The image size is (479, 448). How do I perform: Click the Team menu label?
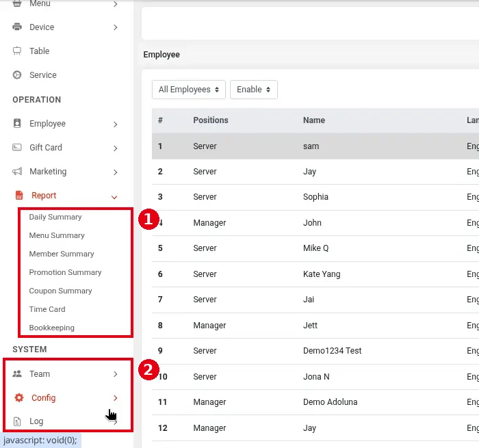click(x=40, y=374)
